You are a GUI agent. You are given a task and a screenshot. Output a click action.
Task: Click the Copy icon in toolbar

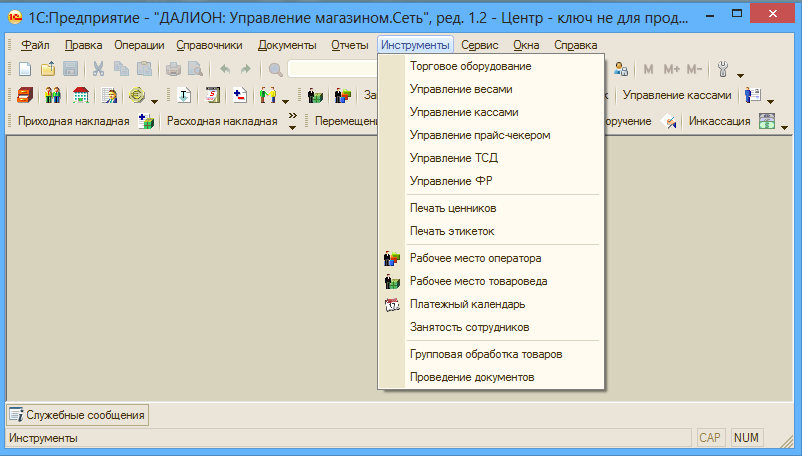(121, 69)
